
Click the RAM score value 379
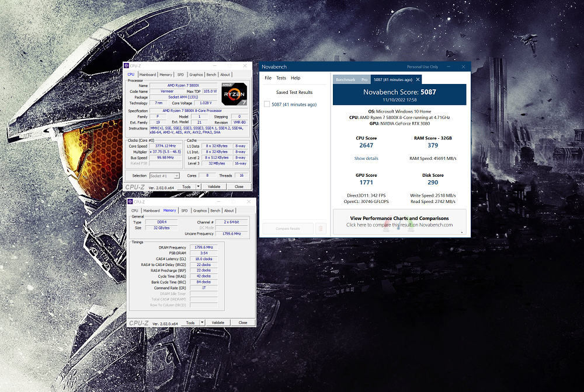coord(433,145)
